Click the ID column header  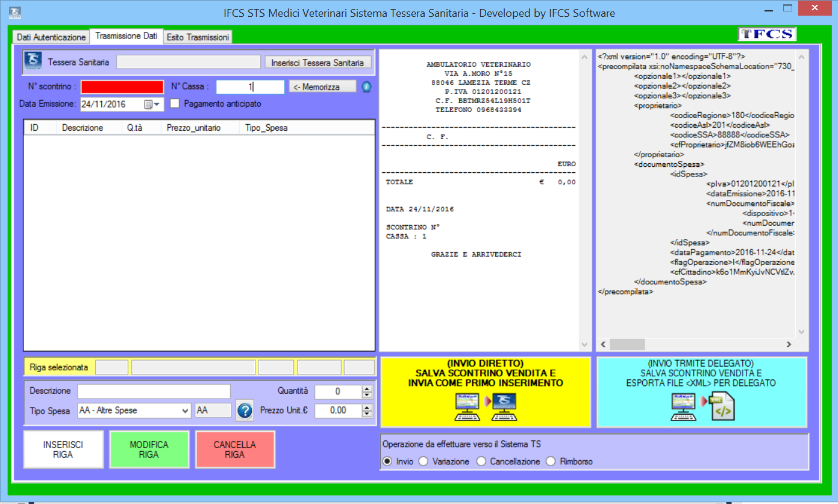(x=40, y=128)
